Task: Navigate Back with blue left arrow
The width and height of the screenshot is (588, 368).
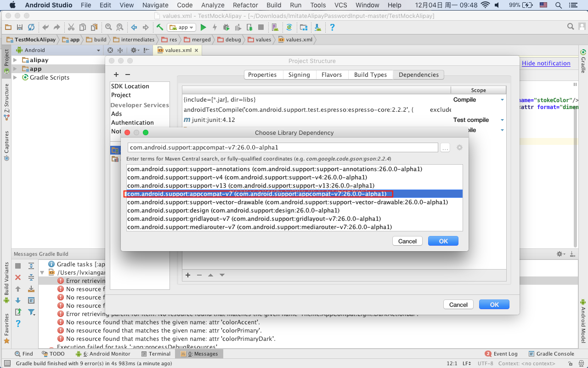Action: pyautogui.click(x=134, y=27)
